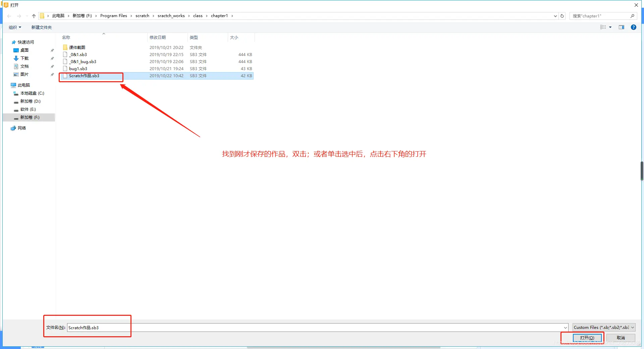The image size is (644, 349).
Task: Open the Custom Files type dropdown
Action: click(604, 328)
